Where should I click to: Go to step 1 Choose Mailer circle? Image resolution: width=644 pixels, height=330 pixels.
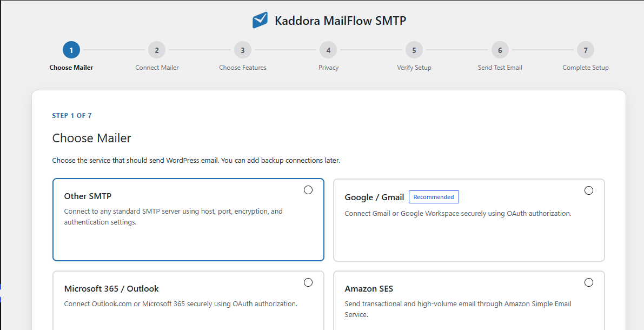click(x=71, y=50)
